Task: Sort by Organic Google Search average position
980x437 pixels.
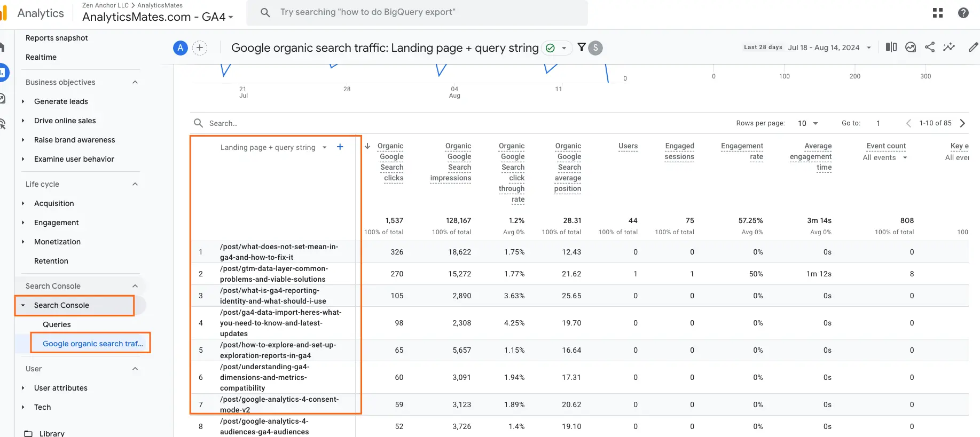Action: pyautogui.click(x=568, y=167)
